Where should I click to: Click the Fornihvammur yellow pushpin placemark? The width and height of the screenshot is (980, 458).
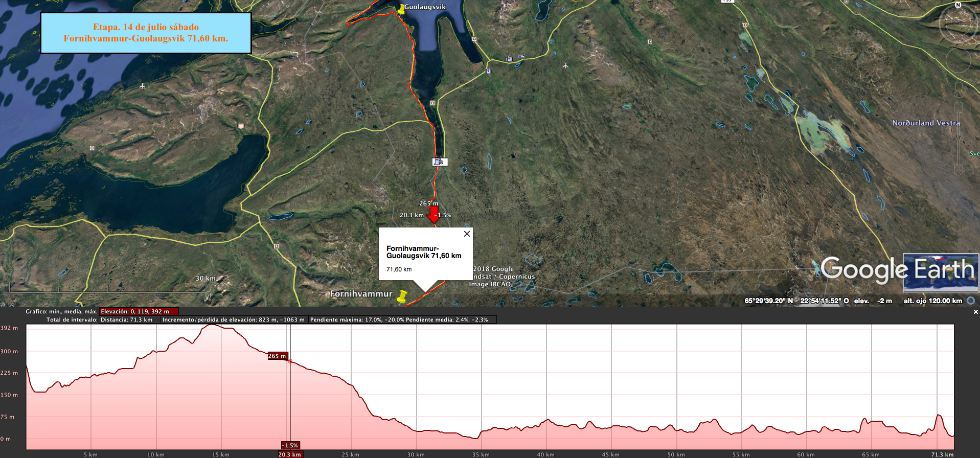pos(402,296)
